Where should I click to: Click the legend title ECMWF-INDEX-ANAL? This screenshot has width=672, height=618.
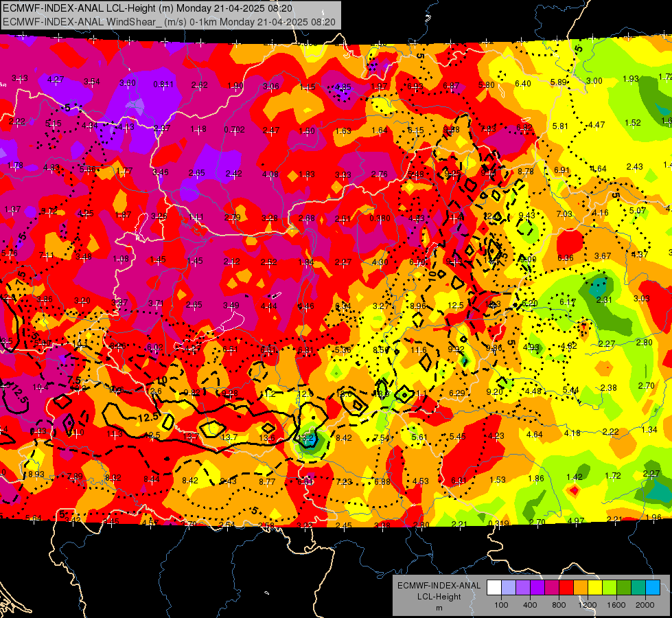point(439,586)
